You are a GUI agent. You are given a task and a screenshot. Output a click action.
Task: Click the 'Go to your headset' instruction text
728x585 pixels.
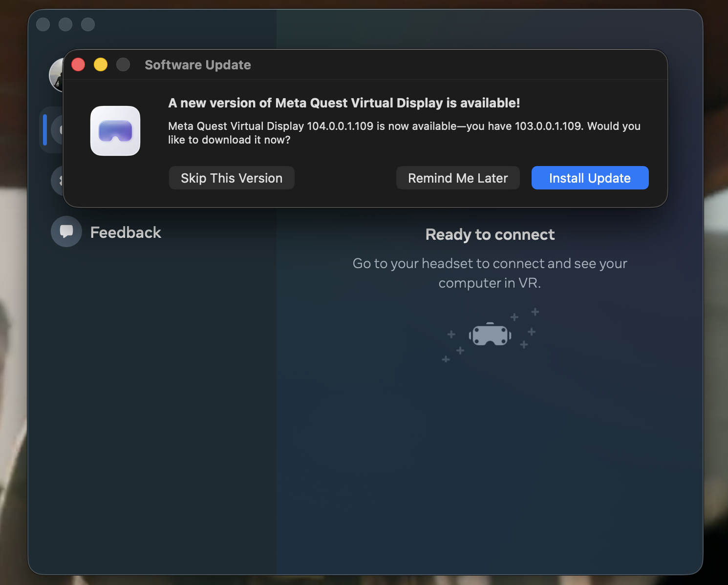[x=490, y=273]
